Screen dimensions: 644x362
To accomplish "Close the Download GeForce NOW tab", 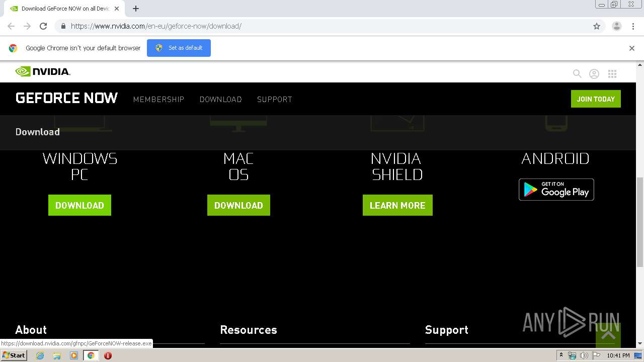I will tap(117, 9).
